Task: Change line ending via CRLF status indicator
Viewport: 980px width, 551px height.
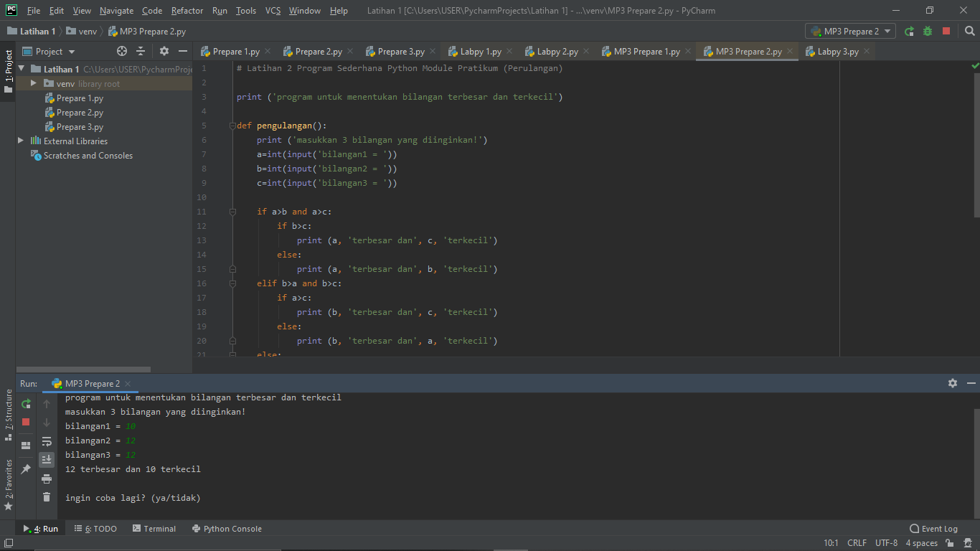Action: (x=857, y=543)
